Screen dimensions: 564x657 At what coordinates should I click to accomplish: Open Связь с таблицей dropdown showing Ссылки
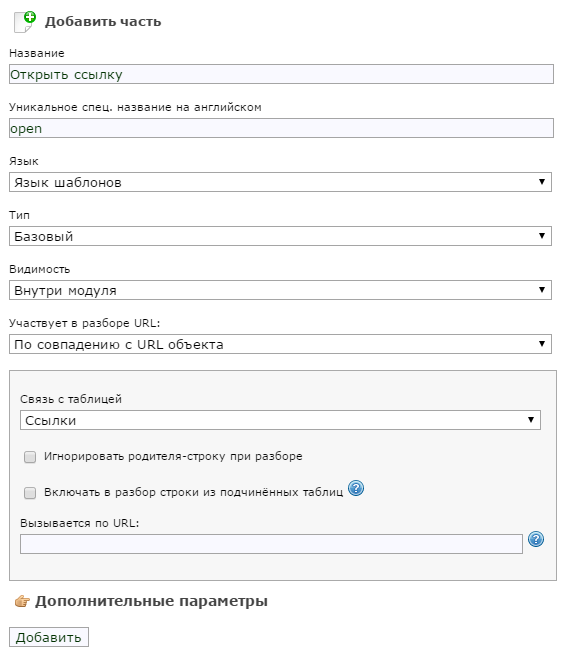(280, 420)
